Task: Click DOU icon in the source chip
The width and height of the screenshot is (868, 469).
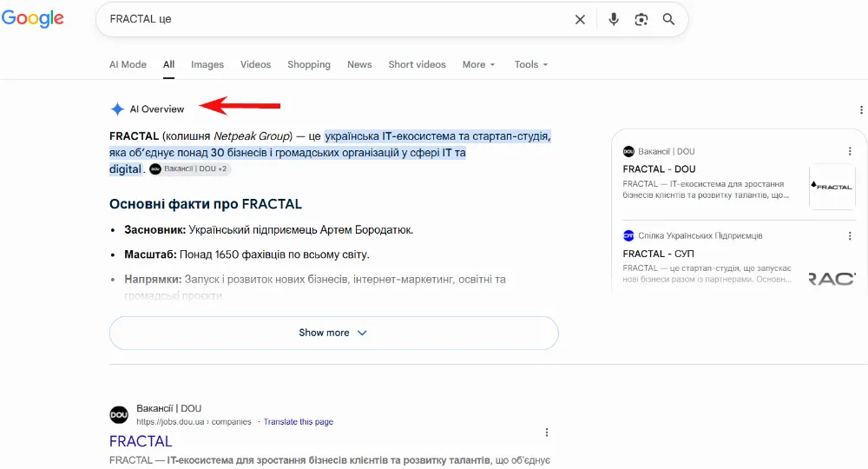Action: pyautogui.click(x=155, y=168)
